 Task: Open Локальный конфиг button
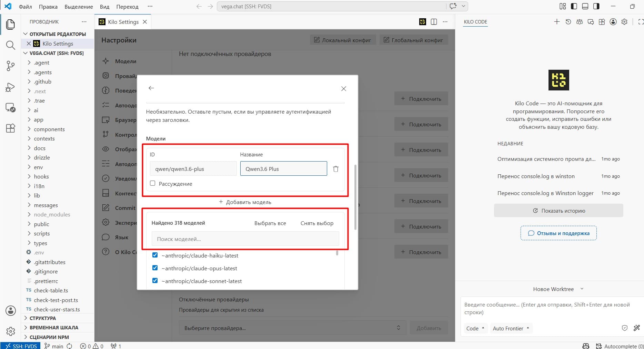342,40
